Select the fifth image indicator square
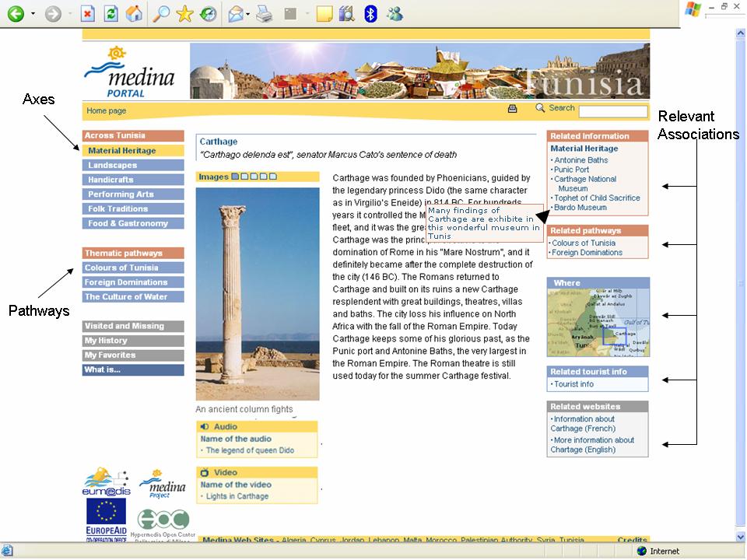The width and height of the screenshot is (747, 560). click(x=273, y=177)
